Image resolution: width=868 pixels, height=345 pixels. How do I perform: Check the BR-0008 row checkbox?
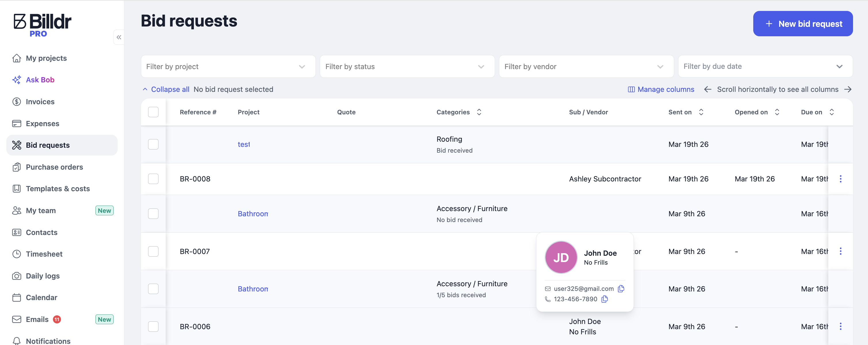pos(153,179)
